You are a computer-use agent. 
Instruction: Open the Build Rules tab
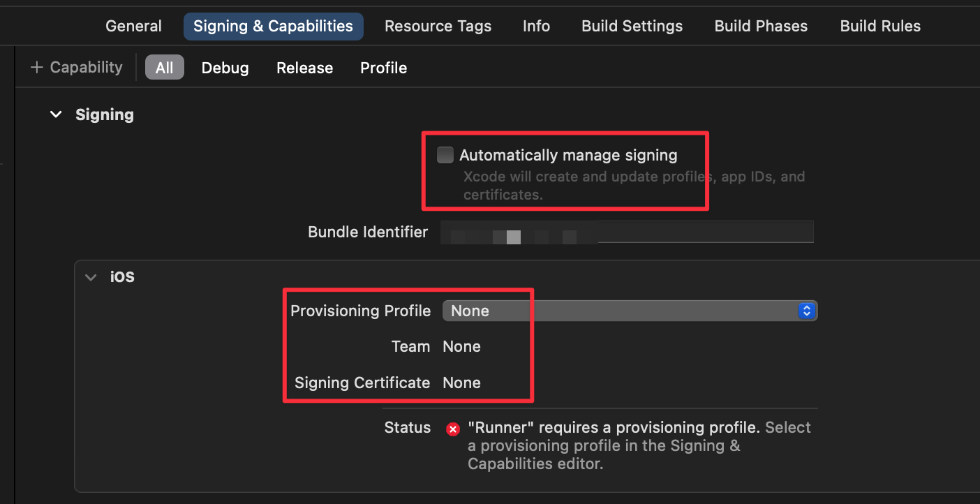point(880,27)
